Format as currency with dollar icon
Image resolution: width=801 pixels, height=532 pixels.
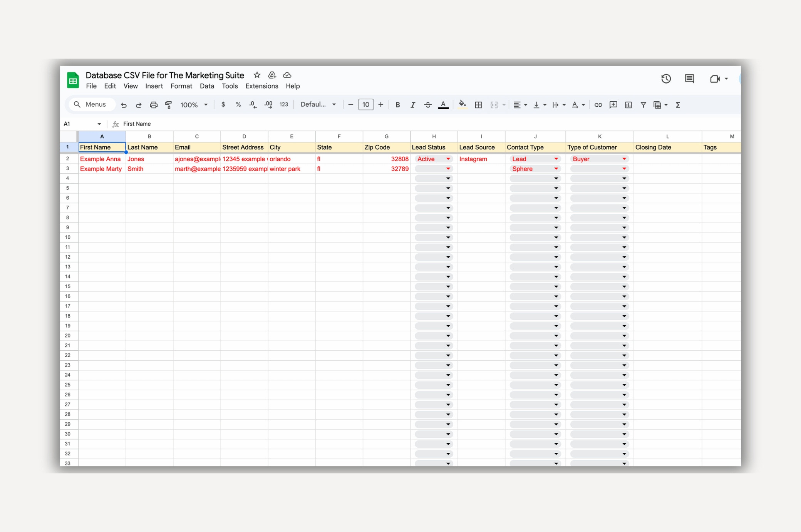click(223, 105)
